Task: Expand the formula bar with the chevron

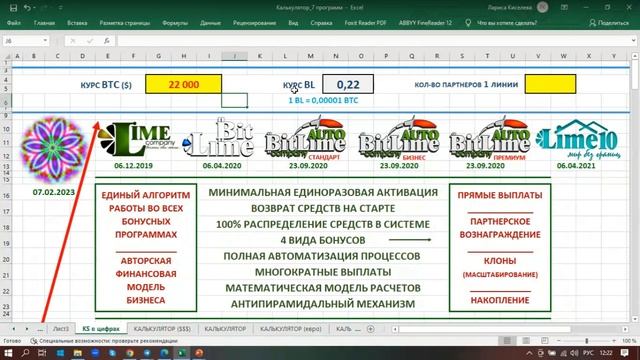Action: coord(633,41)
